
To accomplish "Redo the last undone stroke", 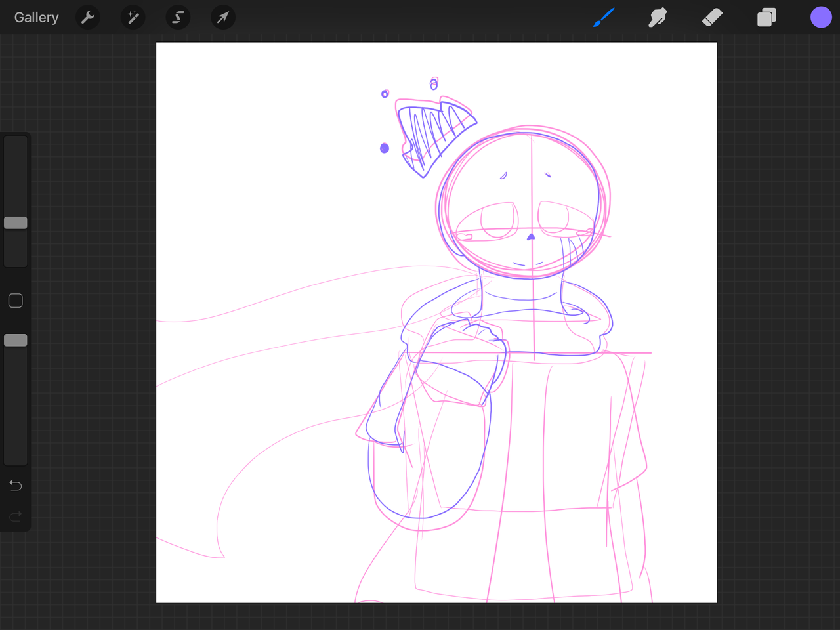I will pos(16,516).
